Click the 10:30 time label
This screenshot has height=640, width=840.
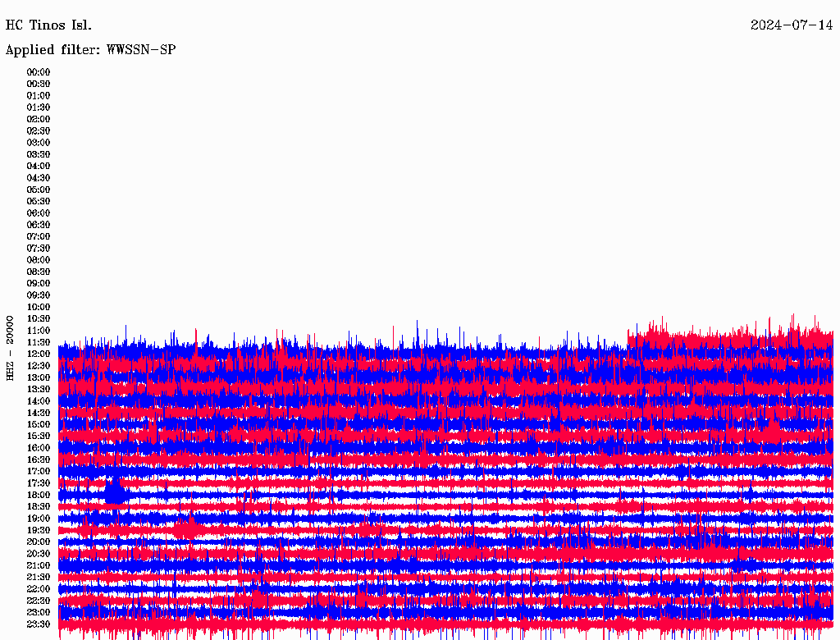pyautogui.click(x=39, y=319)
